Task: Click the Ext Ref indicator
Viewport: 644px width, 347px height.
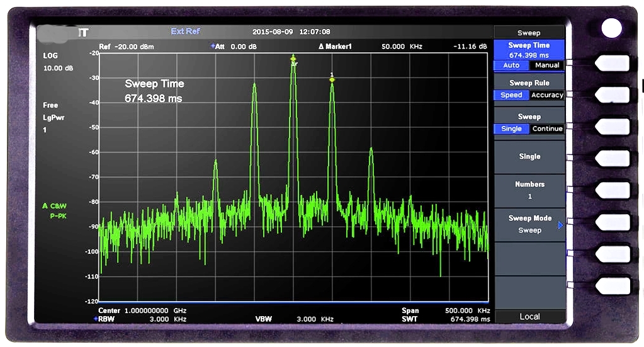Action: tap(186, 31)
